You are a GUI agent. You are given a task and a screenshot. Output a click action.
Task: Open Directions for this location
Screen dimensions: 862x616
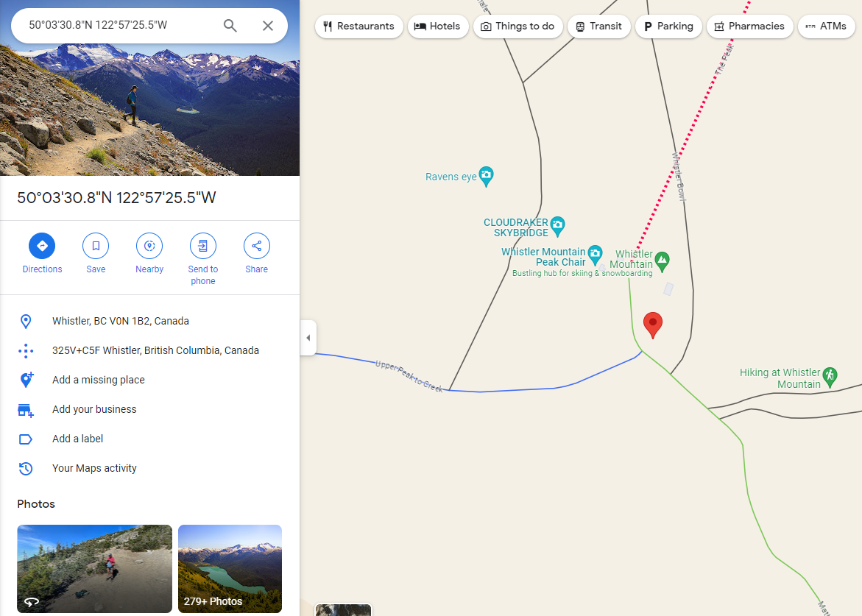[x=42, y=246]
